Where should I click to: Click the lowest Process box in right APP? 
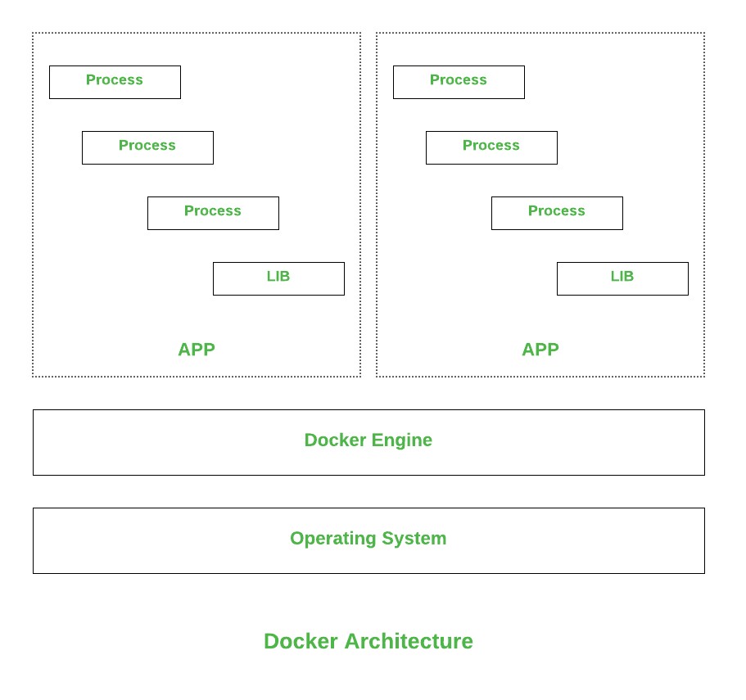[557, 214]
